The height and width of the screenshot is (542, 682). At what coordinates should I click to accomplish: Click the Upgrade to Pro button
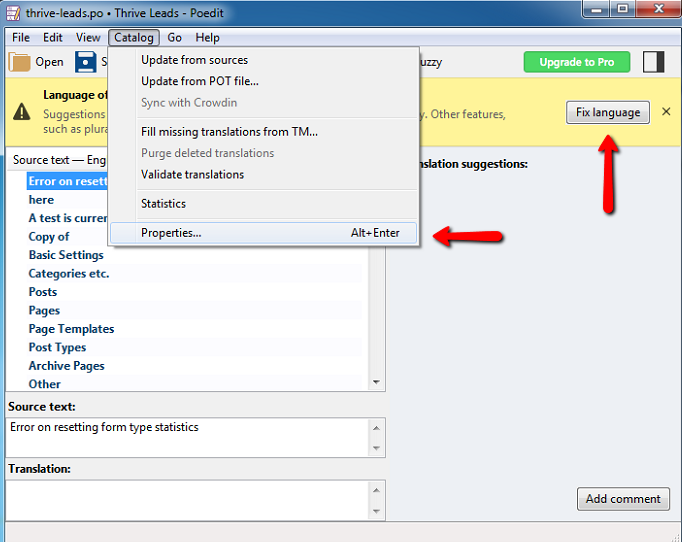point(577,62)
